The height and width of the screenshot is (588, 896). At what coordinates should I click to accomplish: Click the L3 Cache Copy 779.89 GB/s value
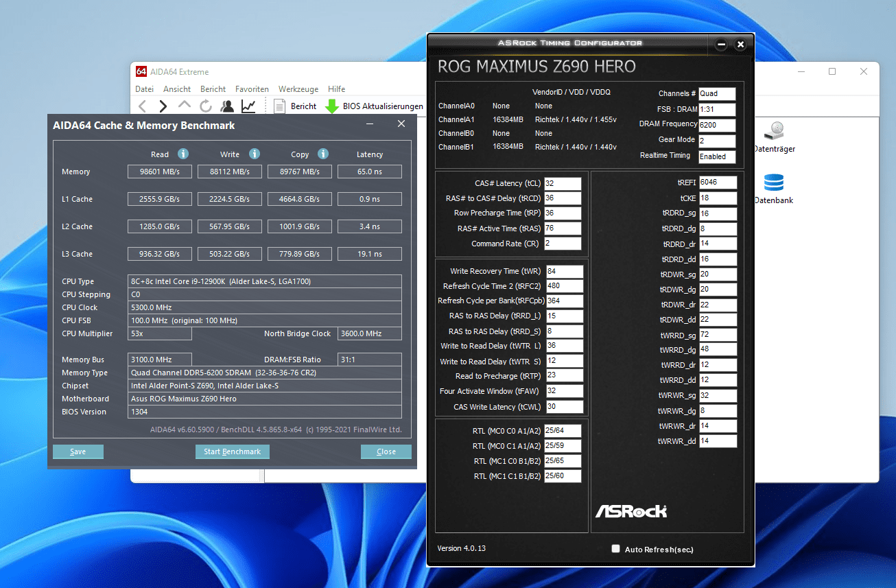coord(300,254)
